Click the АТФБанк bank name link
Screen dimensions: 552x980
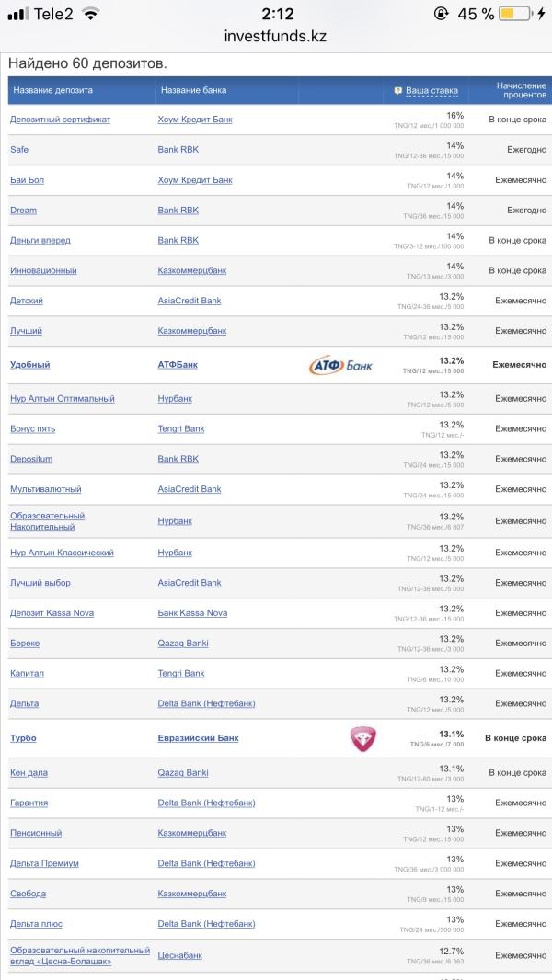(178, 364)
